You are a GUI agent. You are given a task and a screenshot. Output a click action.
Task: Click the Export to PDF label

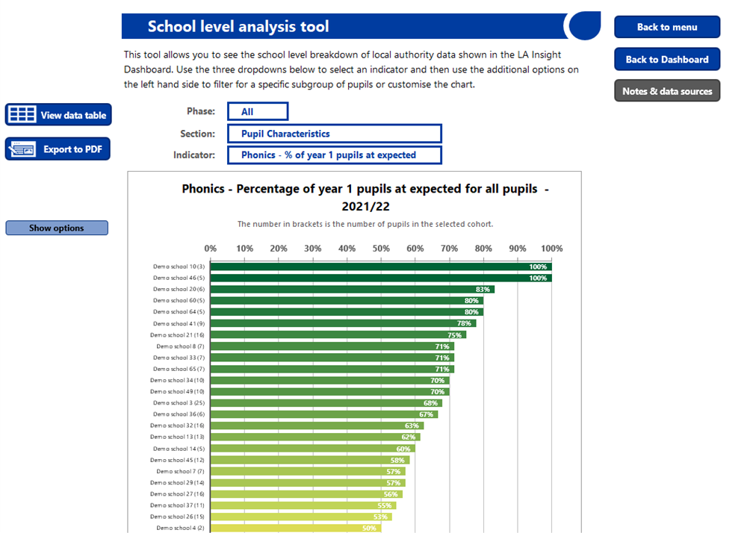(x=72, y=149)
